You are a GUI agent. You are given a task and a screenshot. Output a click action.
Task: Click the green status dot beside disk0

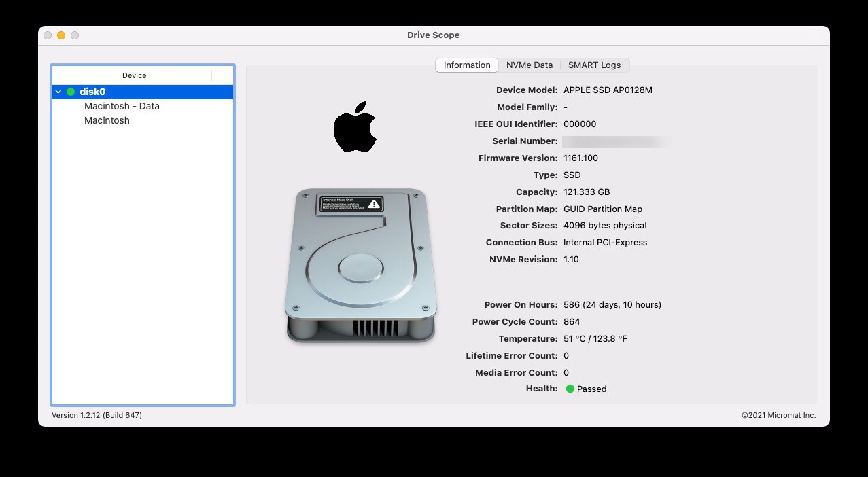point(71,92)
